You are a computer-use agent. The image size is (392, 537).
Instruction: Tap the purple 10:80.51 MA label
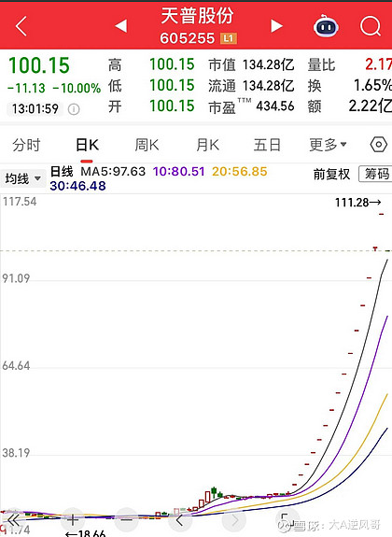click(x=178, y=171)
